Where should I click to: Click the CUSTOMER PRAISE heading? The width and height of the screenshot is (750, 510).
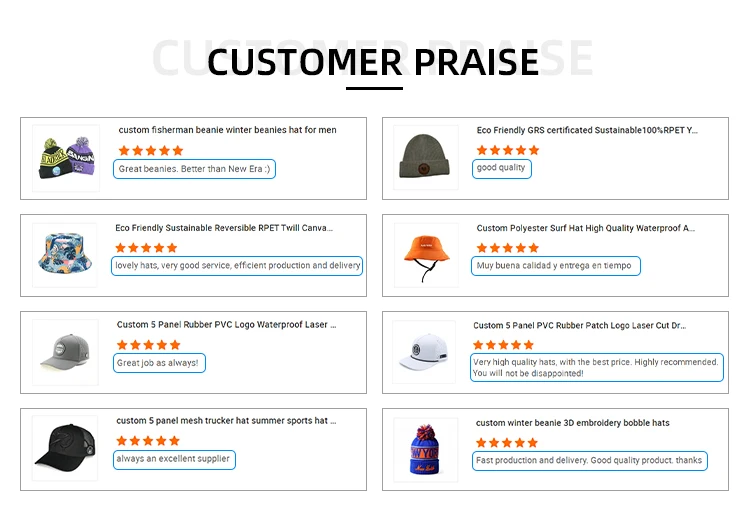tap(373, 62)
